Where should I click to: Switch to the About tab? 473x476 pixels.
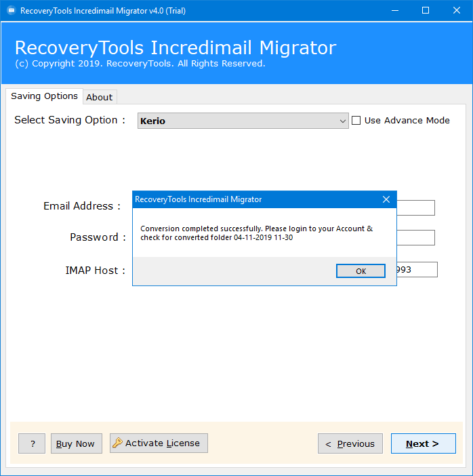point(100,97)
